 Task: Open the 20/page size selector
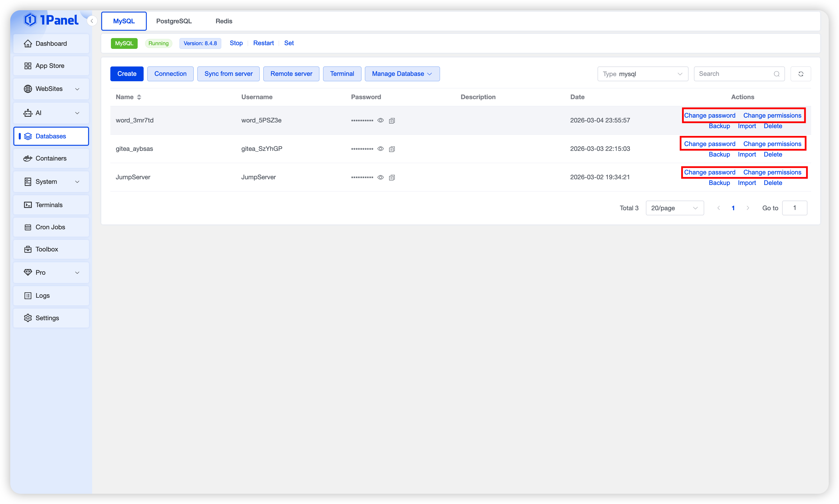(x=674, y=208)
